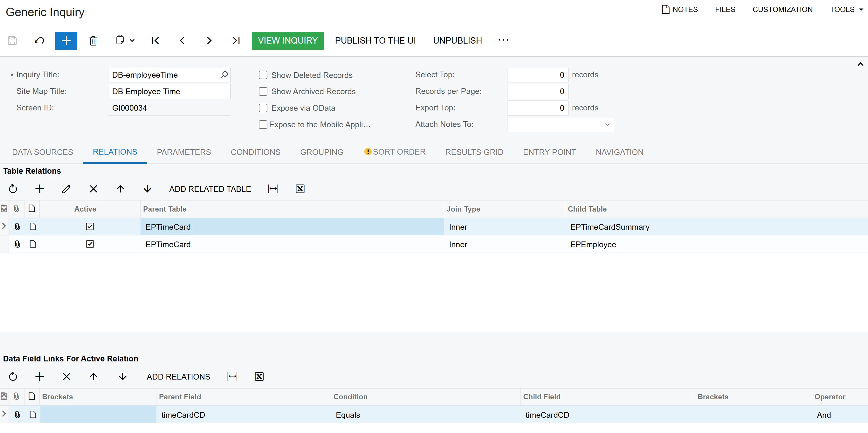Export Table Relations grid to Excel
This screenshot has width=868, height=433.
point(300,189)
